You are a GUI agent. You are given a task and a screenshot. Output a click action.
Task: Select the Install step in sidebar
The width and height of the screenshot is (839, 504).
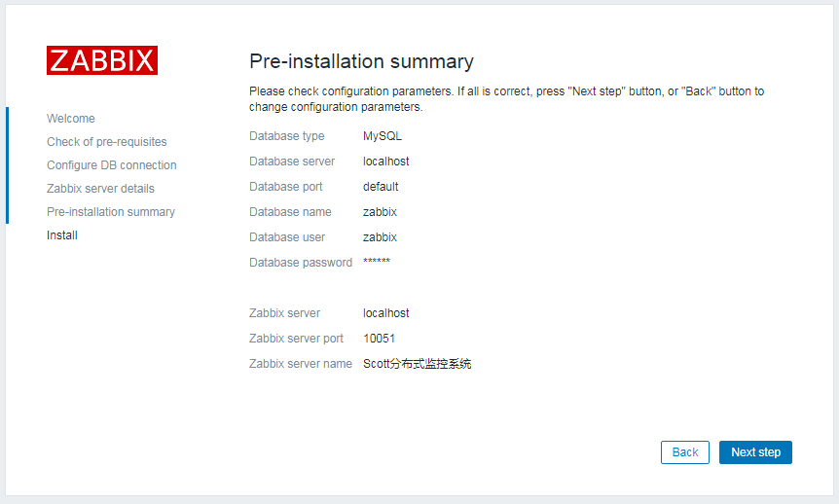pos(62,235)
